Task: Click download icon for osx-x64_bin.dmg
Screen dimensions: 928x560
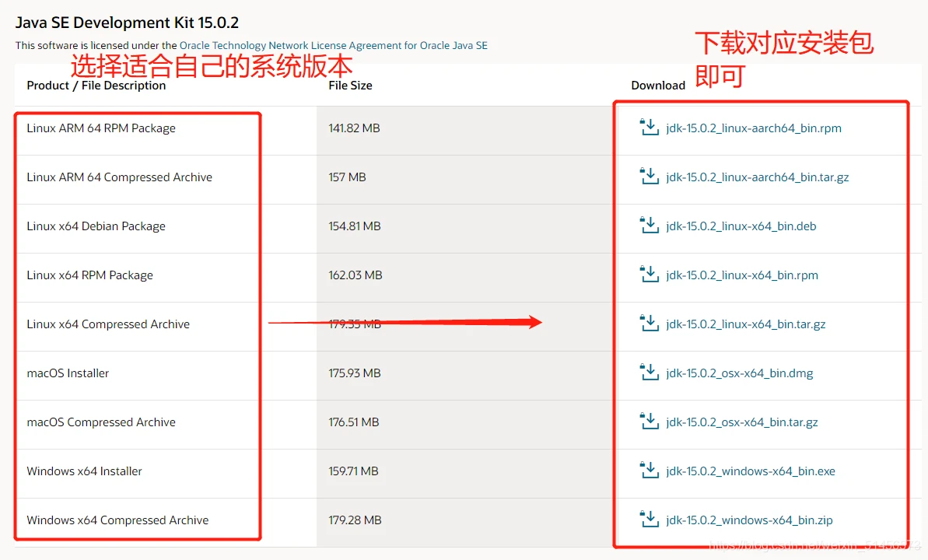Action: click(650, 373)
